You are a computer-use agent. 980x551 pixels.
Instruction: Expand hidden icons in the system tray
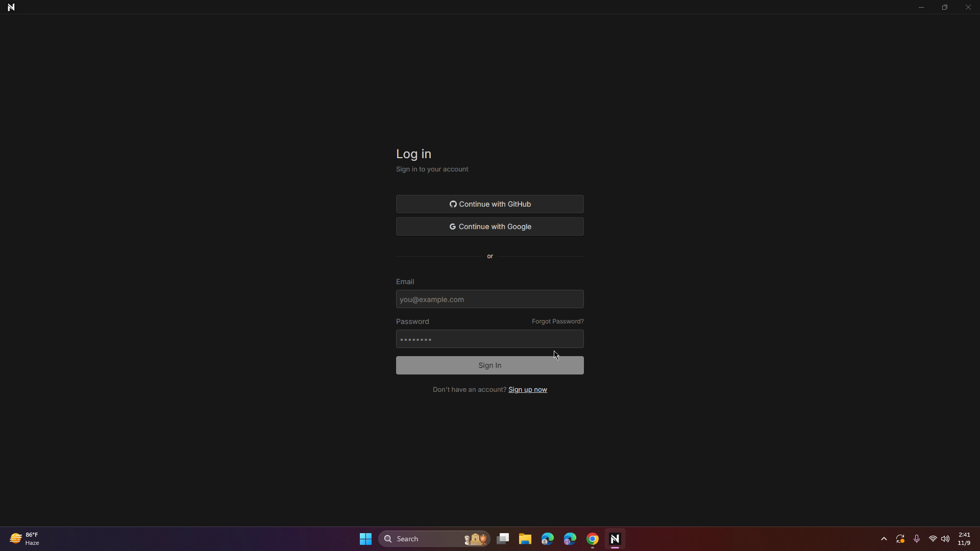tap(884, 539)
